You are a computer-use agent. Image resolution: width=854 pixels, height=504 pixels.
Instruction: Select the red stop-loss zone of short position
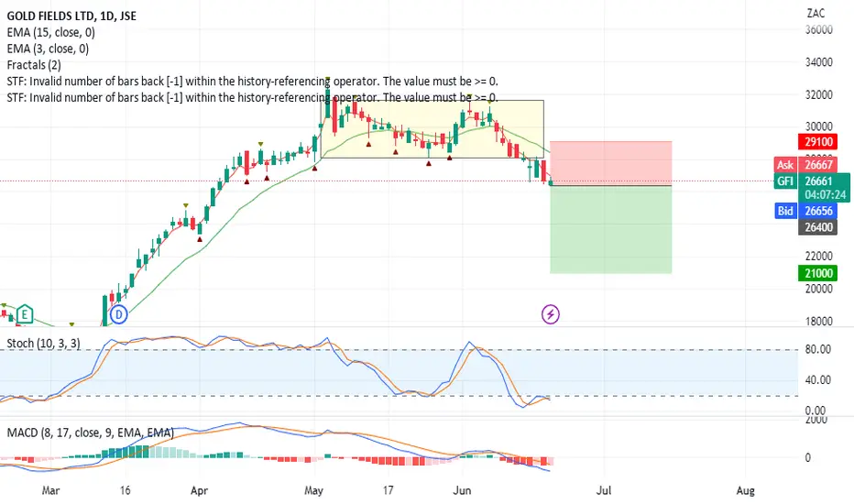tap(611, 163)
